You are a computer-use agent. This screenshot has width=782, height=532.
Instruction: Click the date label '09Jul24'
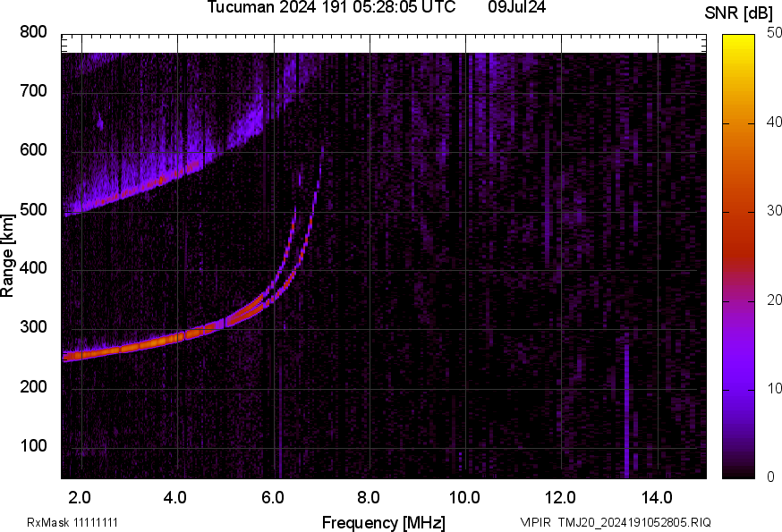[516, 7]
